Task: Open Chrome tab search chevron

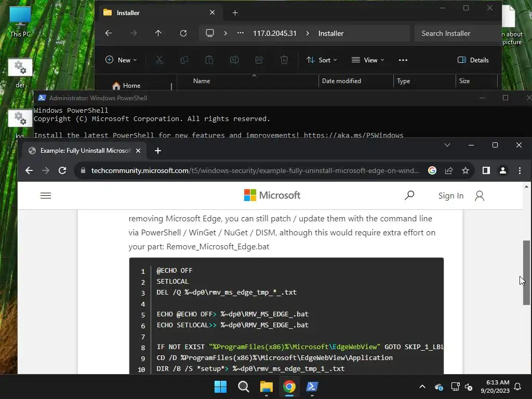Action: point(447,145)
